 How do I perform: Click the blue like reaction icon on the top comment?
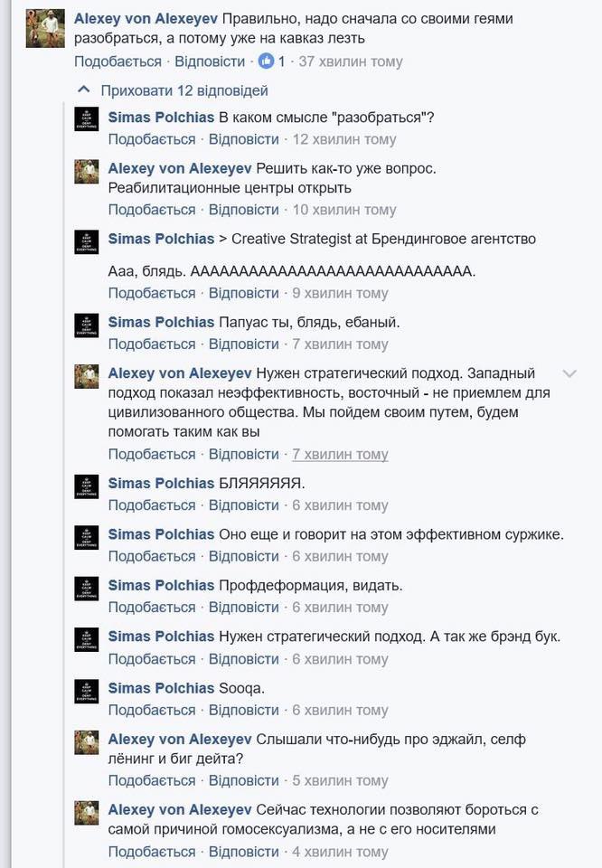(267, 61)
